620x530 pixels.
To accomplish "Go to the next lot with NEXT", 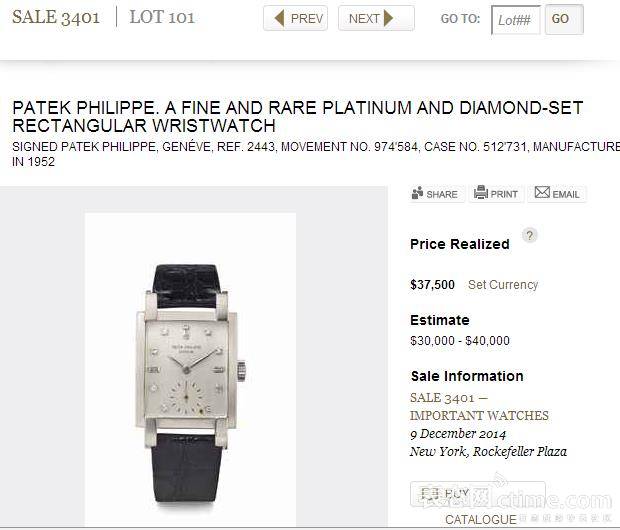I will 376,18.
